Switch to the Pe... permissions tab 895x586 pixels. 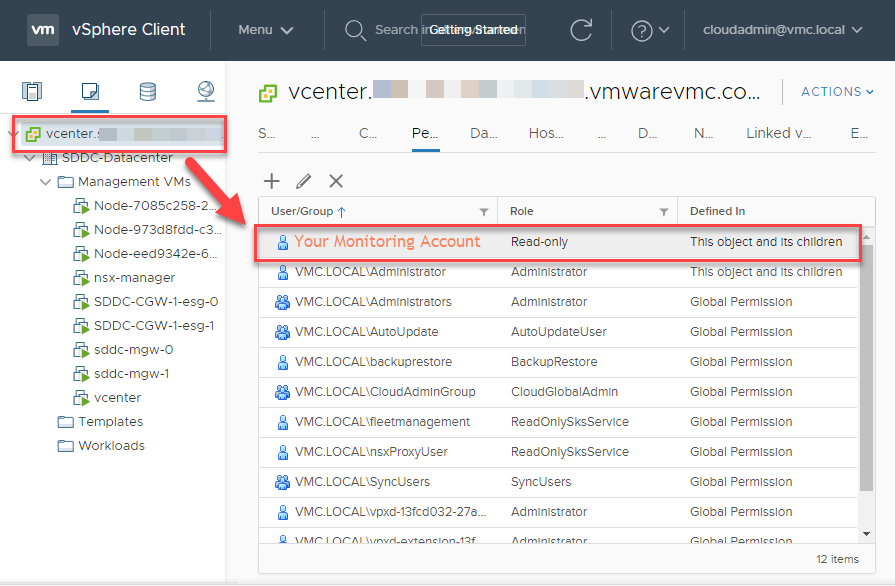(x=425, y=134)
